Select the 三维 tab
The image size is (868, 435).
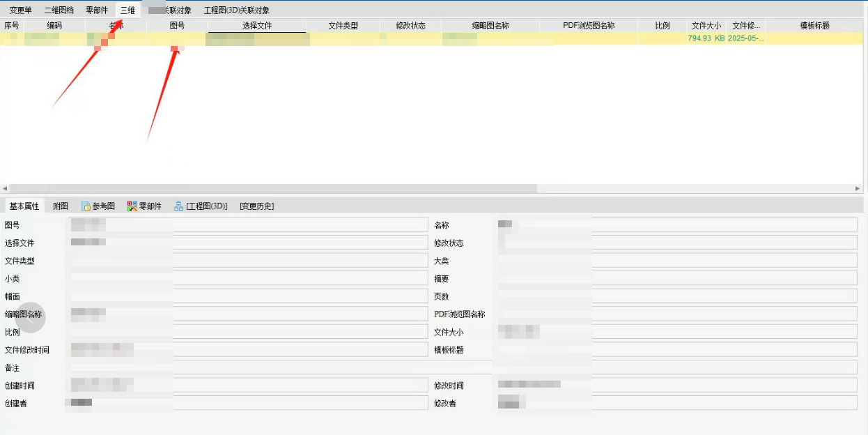(x=127, y=10)
